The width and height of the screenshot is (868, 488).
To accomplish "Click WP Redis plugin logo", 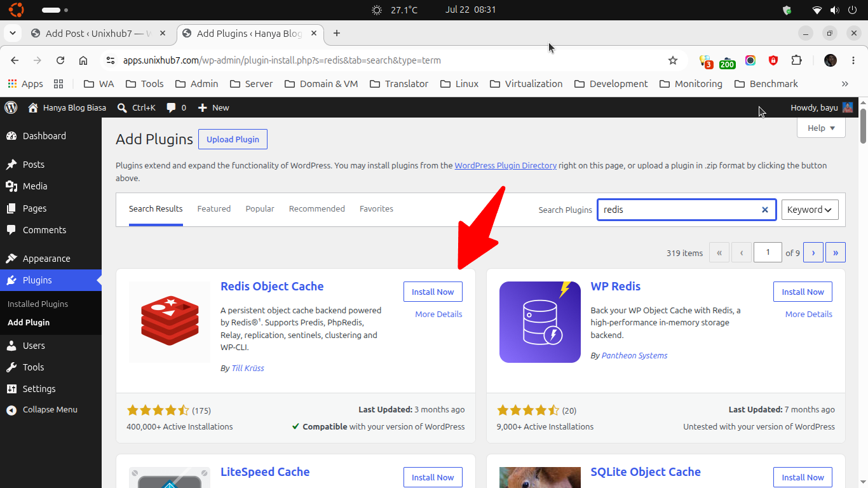I will pos(540,322).
